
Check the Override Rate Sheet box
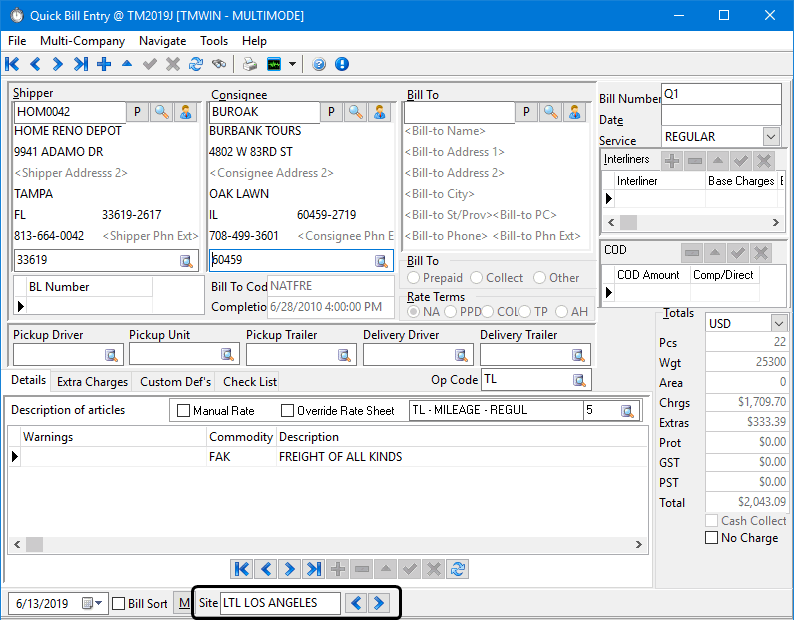[288, 410]
